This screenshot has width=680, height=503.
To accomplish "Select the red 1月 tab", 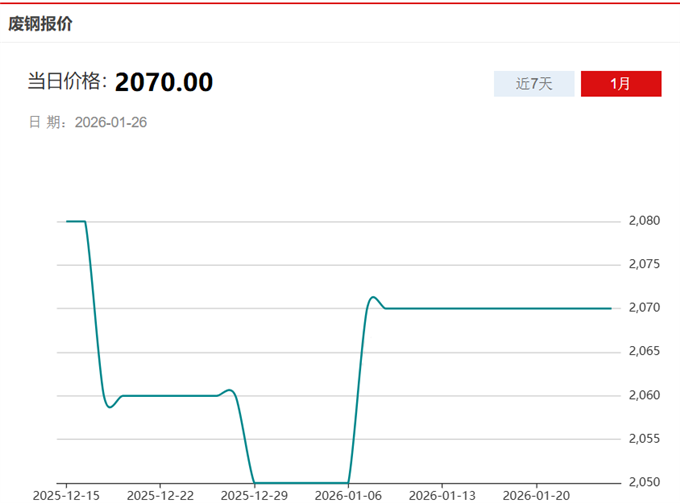I will 620,84.
